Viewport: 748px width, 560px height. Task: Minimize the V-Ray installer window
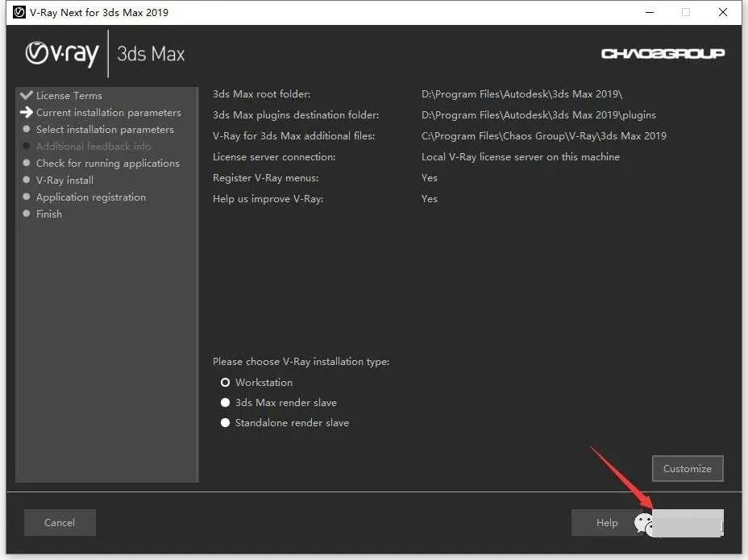click(x=649, y=12)
